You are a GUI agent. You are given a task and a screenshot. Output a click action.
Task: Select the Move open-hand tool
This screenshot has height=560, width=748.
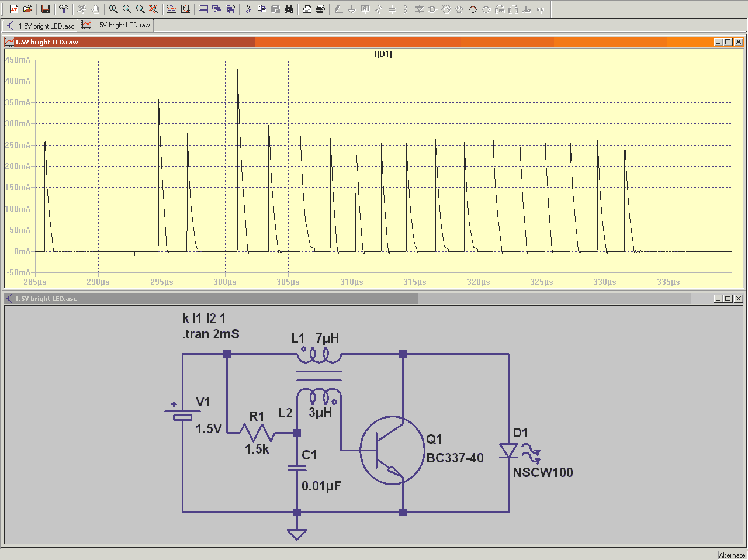click(x=446, y=9)
